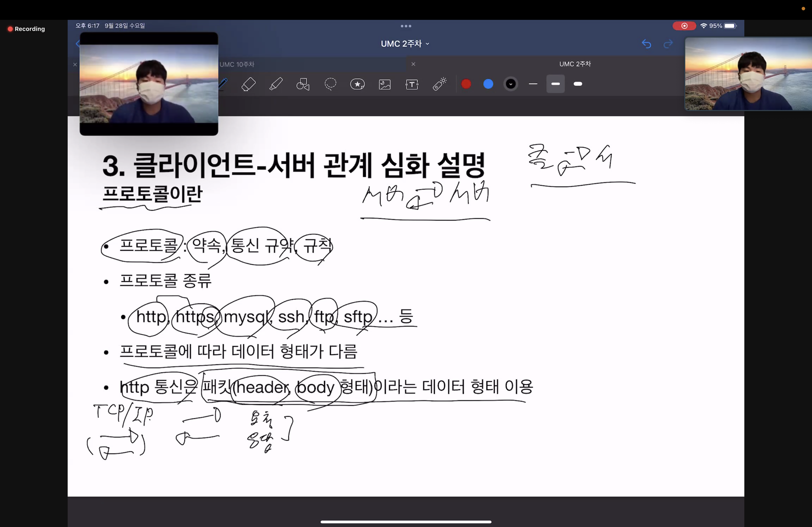Image resolution: width=812 pixels, height=527 pixels.
Task: Open the UMC 2주차 title dropdown
Action: (x=405, y=44)
